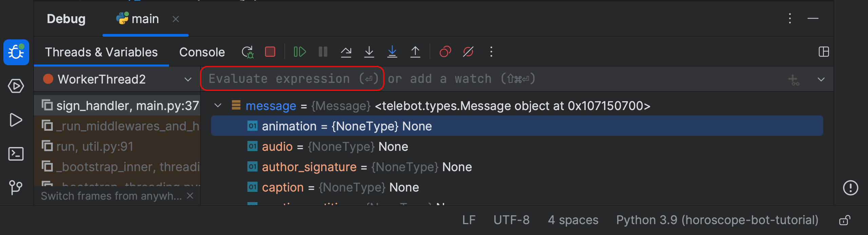Open the WorkerThread2 thread selector
Image resolution: width=868 pixels, height=235 pixels.
click(188, 79)
